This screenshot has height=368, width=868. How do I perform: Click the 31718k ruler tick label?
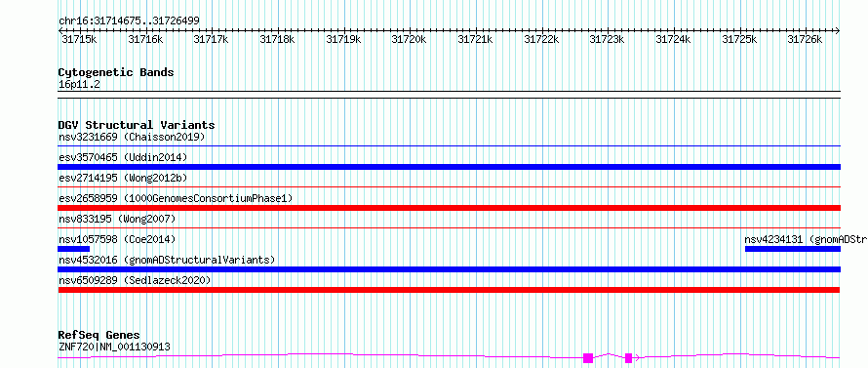(x=277, y=39)
